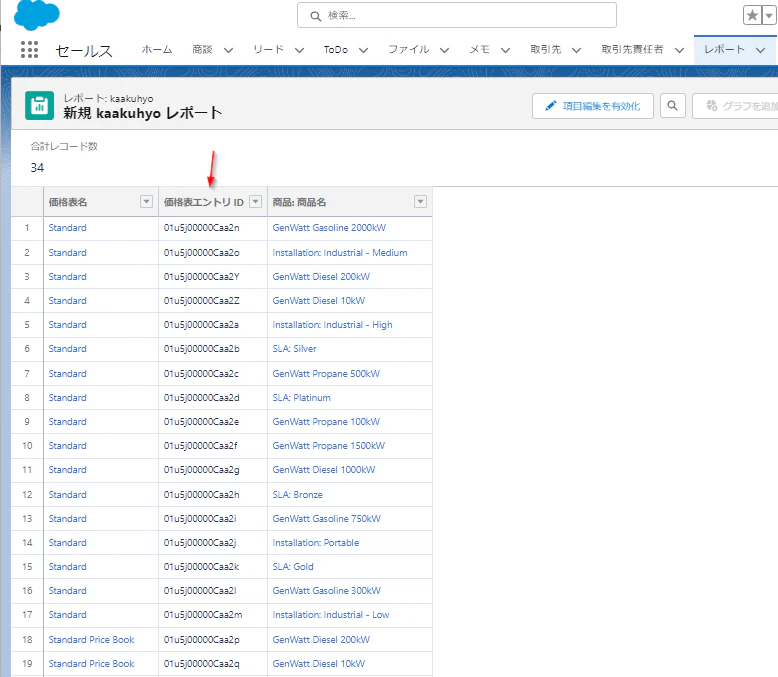Screen dimensions: 778x677
Task: Click the green report icon in header
Action: (x=39, y=105)
